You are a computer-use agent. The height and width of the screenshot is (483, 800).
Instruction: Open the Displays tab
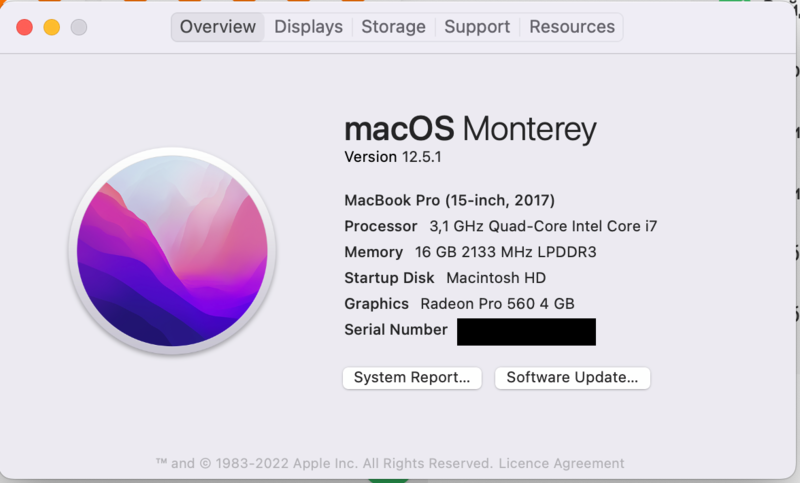pos(308,27)
